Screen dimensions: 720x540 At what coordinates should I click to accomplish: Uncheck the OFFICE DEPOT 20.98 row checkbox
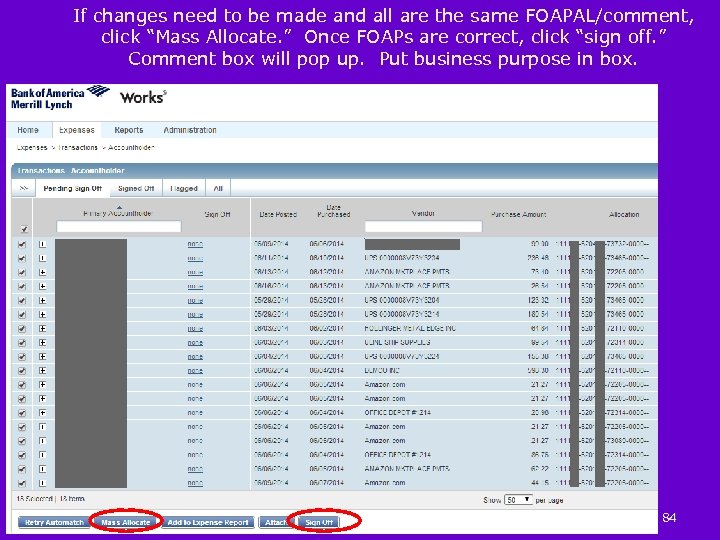point(22,413)
